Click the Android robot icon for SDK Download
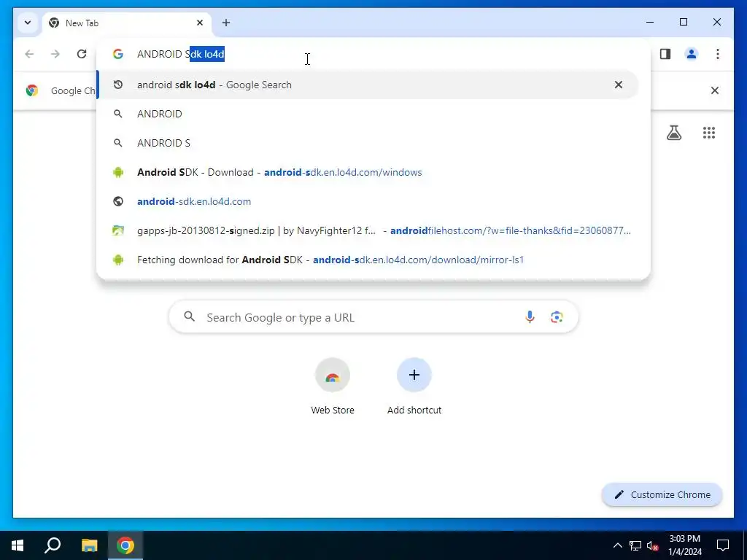The width and height of the screenshot is (747, 560). [118, 172]
